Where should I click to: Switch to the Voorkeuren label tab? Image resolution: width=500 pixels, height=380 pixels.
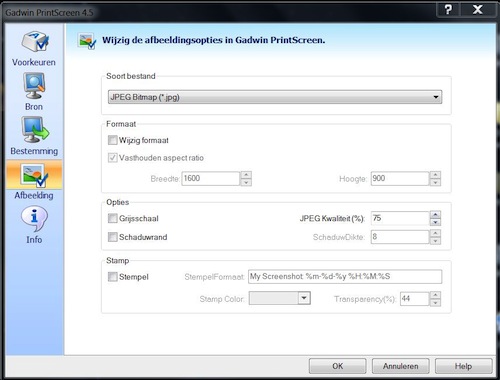click(34, 62)
